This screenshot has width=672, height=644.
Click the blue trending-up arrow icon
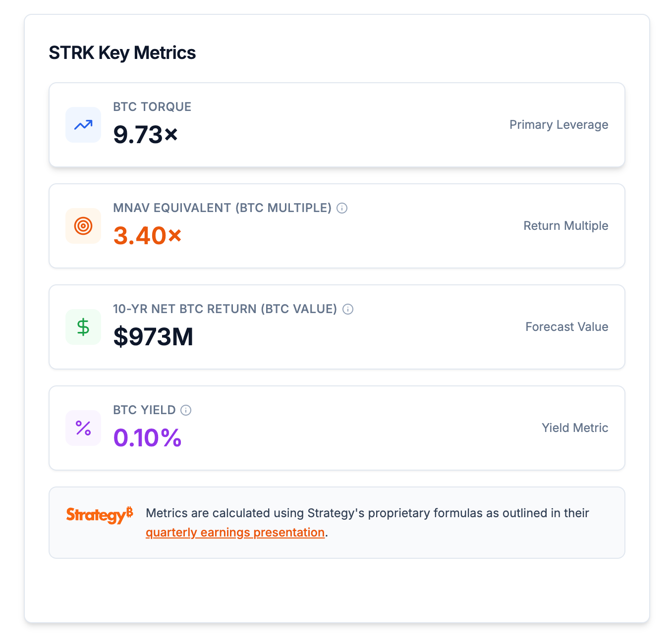[83, 125]
